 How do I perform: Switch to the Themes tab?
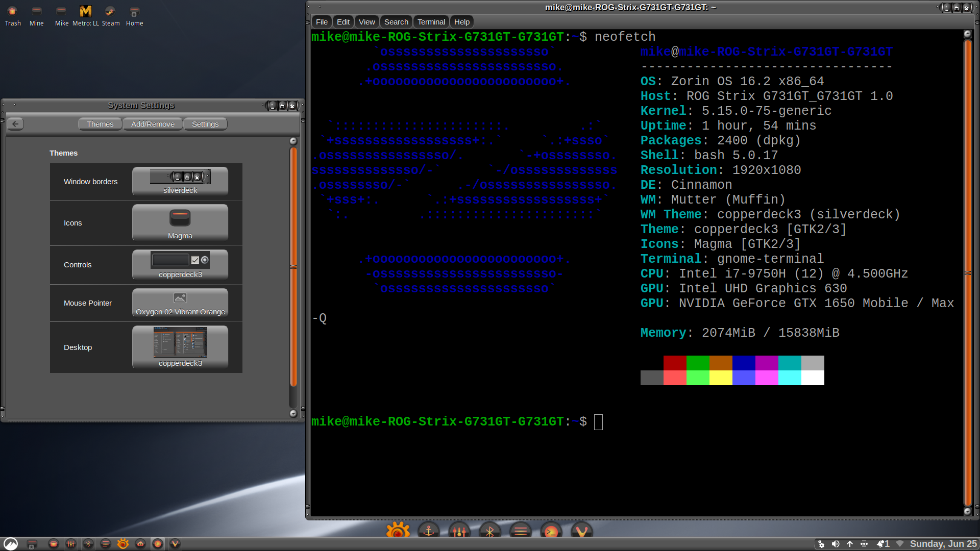coord(100,124)
